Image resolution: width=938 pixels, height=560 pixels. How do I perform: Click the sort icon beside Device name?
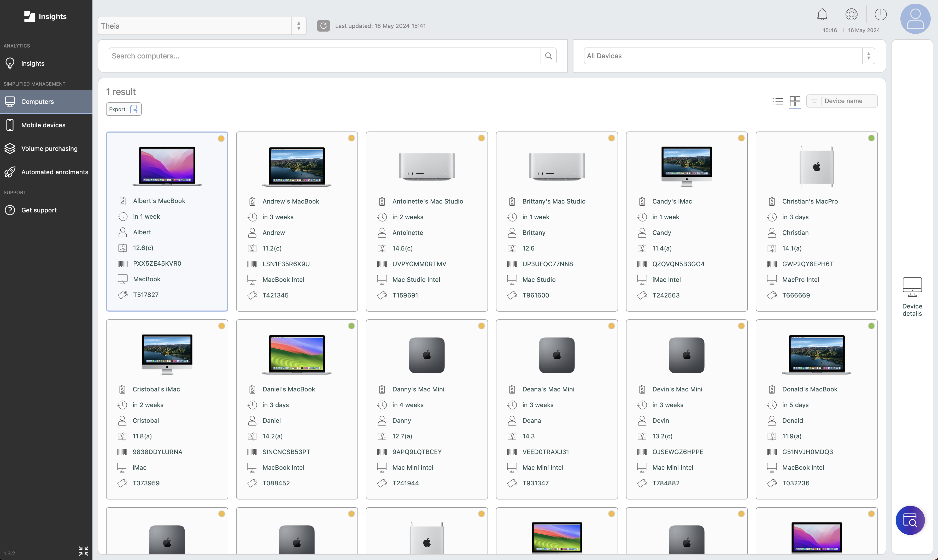tap(814, 101)
